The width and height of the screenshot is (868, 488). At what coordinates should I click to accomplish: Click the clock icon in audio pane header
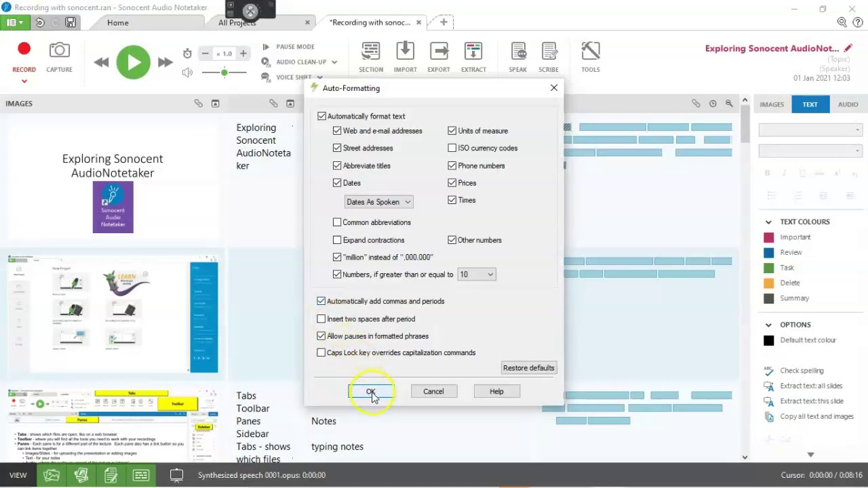[x=713, y=103]
